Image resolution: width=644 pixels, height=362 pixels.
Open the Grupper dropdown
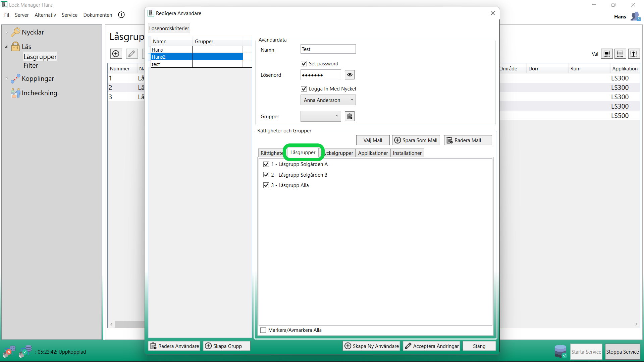click(x=321, y=116)
